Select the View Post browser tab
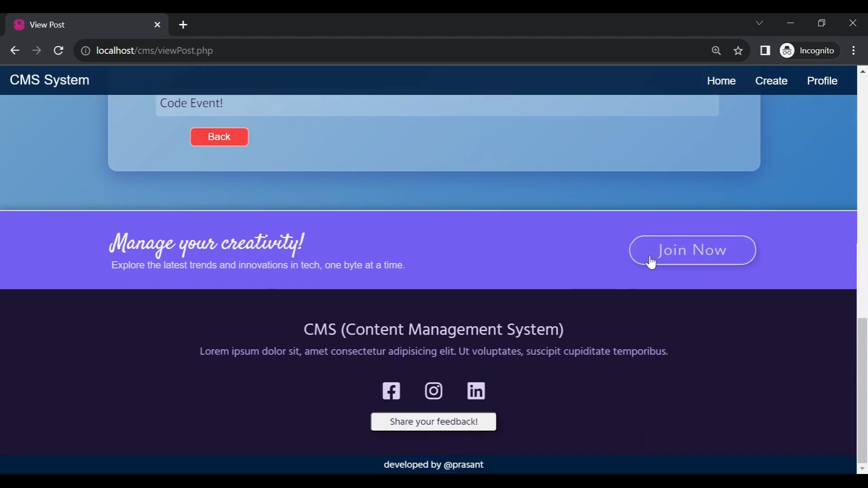The height and width of the screenshot is (488, 868). [x=87, y=25]
